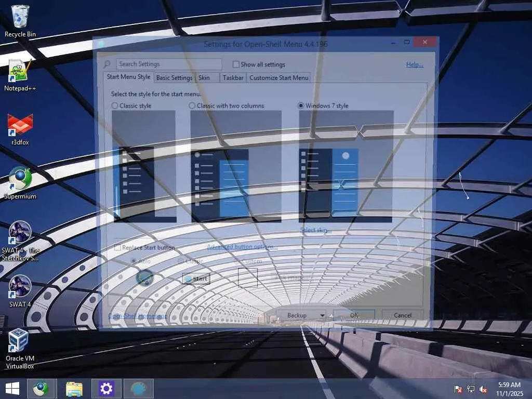Click the Select skin link
Image resolution: width=532 pixels, height=399 pixels.
click(x=315, y=230)
